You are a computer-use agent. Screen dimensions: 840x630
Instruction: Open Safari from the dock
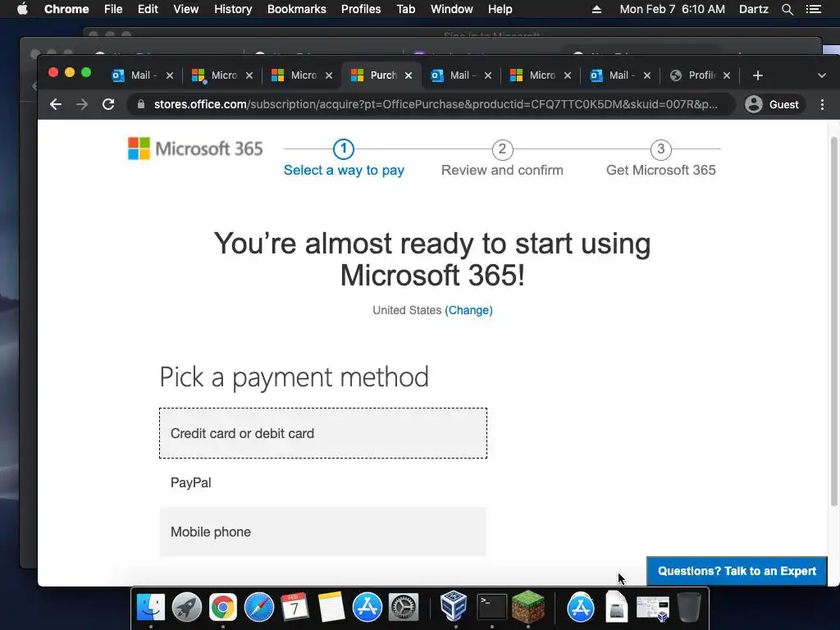point(258,608)
